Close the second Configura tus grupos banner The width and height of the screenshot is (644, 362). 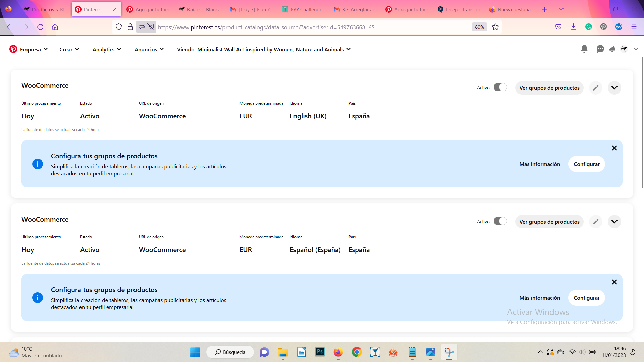[x=614, y=282]
